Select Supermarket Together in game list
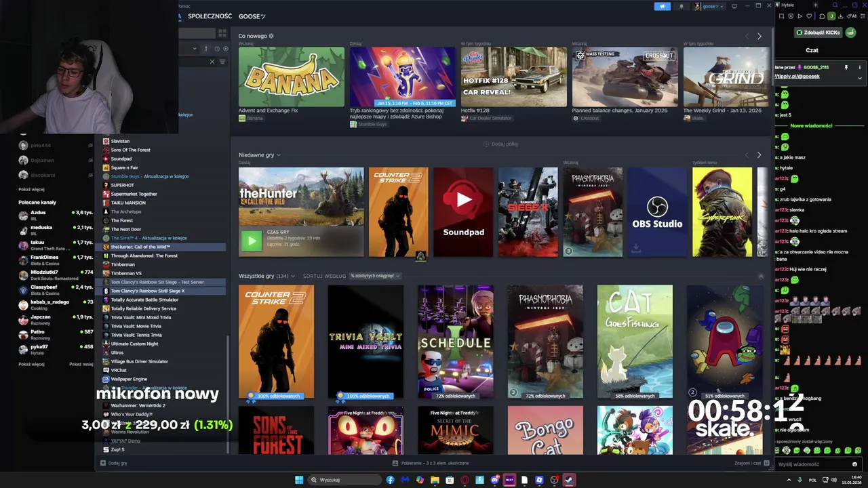Image resolution: width=868 pixels, height=488 pixels. (134, 194)
